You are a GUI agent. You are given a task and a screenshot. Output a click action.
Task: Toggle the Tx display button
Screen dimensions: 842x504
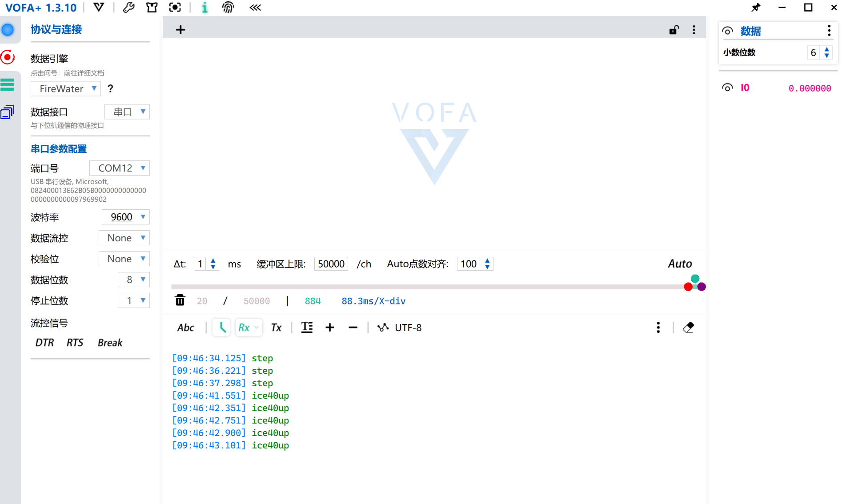coord(276,328)
